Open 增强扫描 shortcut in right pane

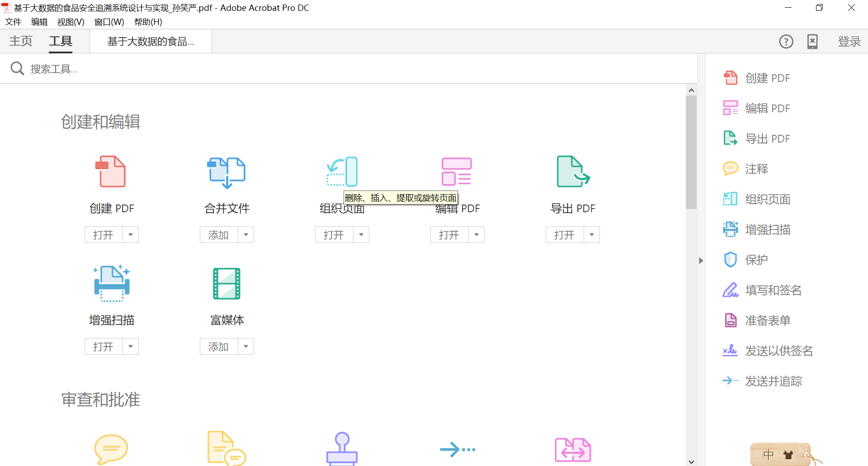pyautogui.click(x=756, y=229)
